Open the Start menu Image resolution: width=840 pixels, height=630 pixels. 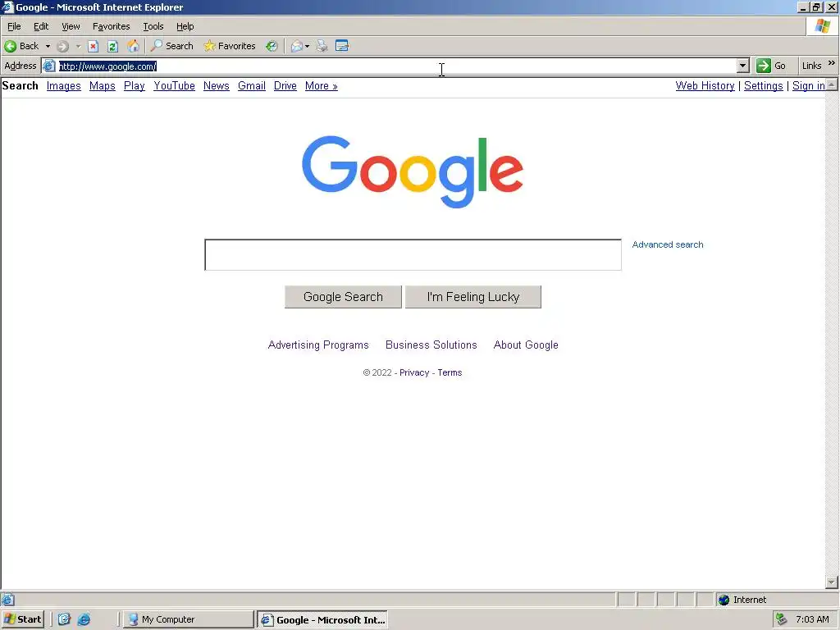[x=22, y=619]
